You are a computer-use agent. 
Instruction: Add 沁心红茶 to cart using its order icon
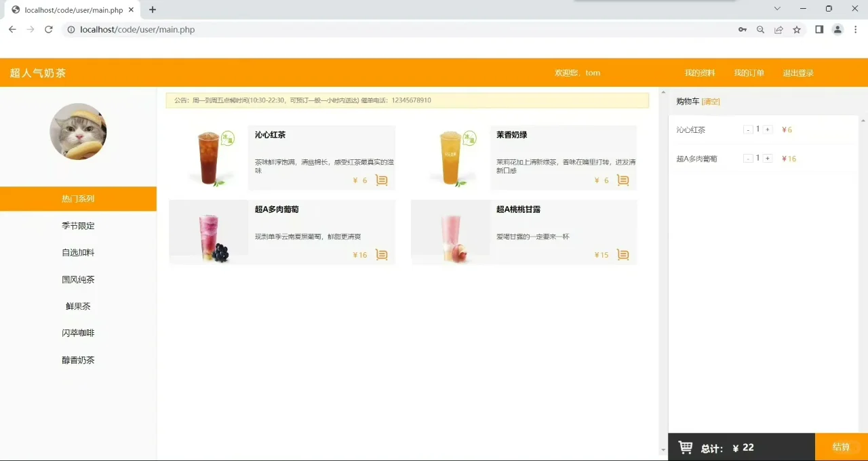point(381,180)
